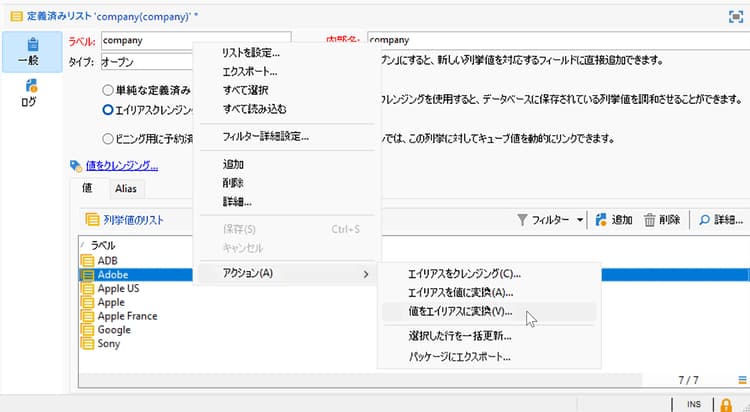Open the ログ (Log) sidebar tab
750x412 pixels.
pos(30,93)
